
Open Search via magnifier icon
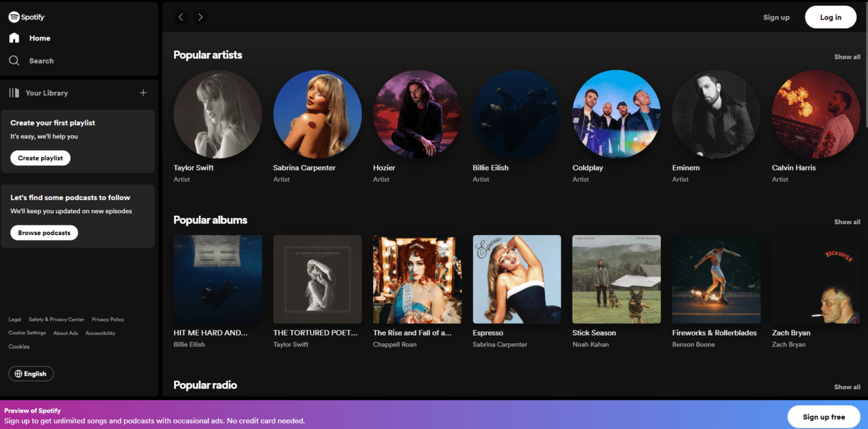[x=14, y=61]
